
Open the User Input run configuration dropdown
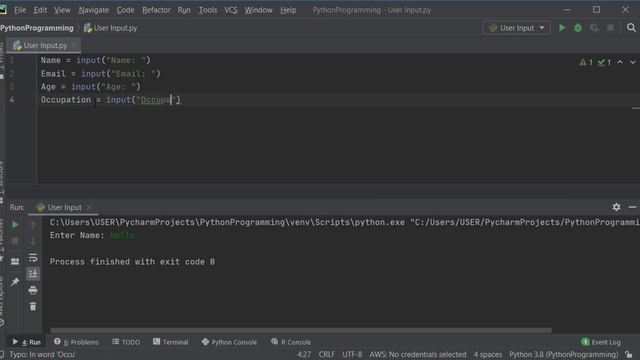(x=516, y=28)
